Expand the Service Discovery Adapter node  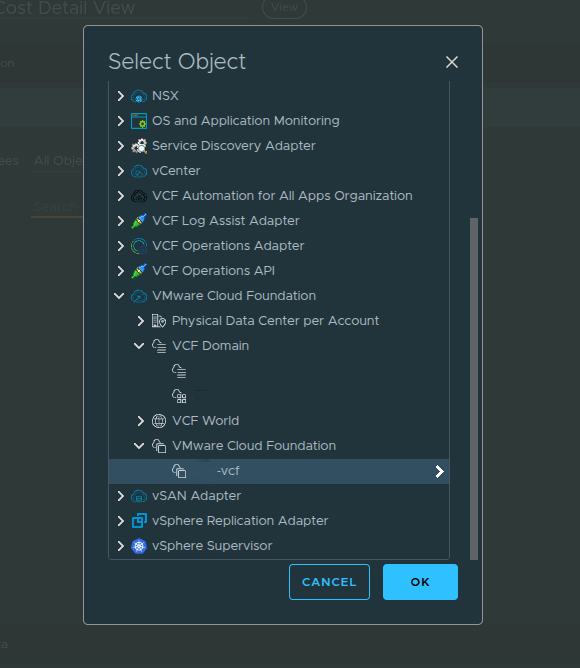click(x=121, y=146)
